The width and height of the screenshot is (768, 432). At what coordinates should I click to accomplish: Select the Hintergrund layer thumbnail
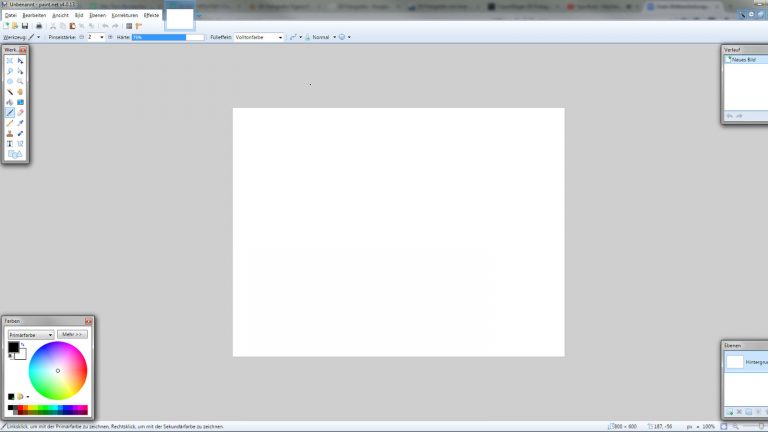point(735,362)
